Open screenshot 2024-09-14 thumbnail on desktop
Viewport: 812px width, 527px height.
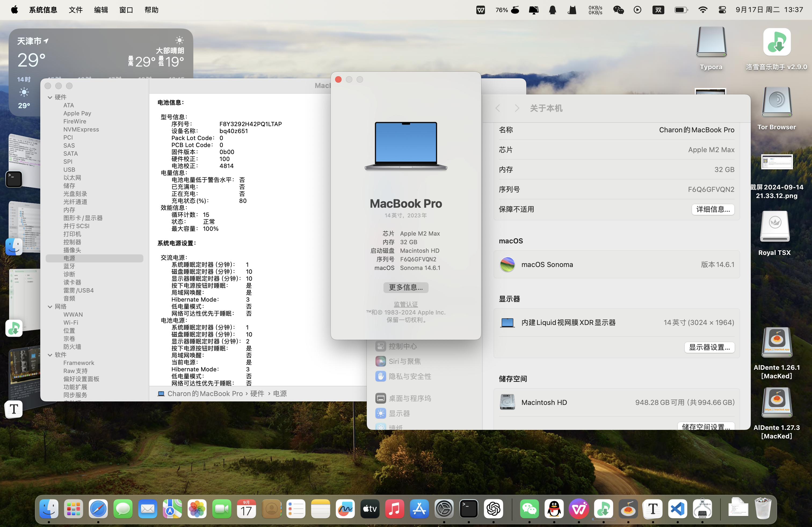[777, 162]
